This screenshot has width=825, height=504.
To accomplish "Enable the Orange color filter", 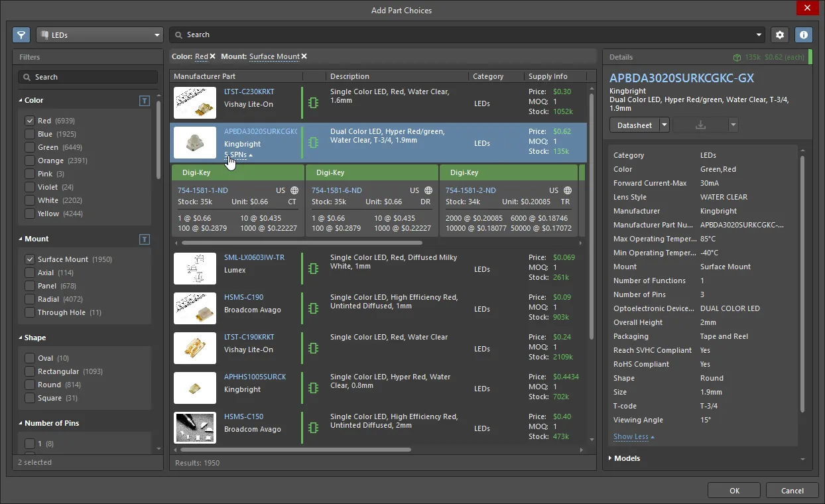I will (29, 160).
